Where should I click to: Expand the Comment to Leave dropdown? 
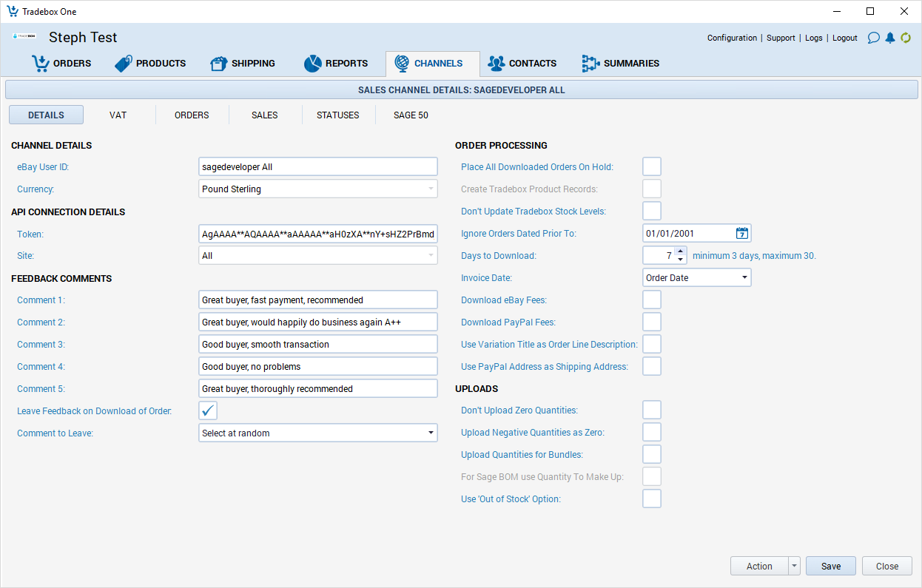(x=318, y=433)
